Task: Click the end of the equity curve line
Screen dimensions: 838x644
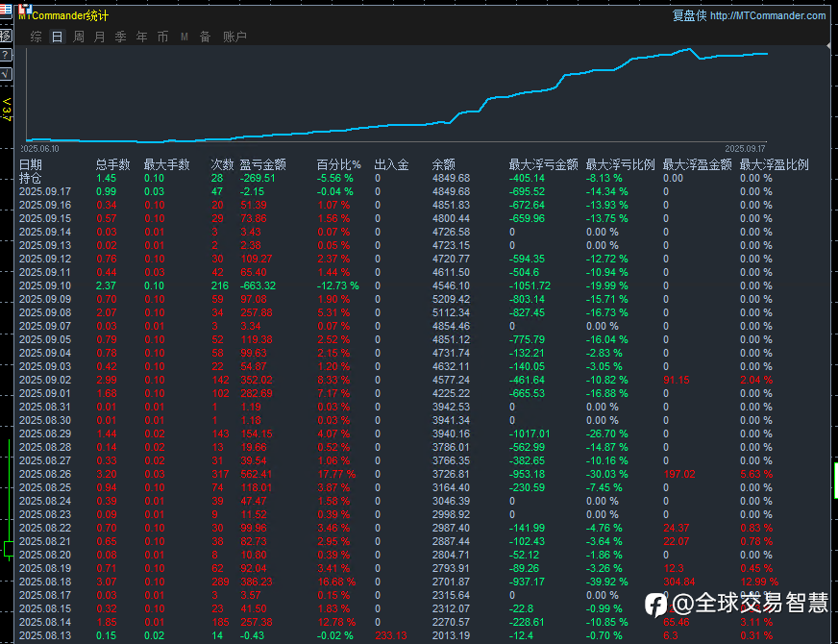Action: [x=766, y=54]
